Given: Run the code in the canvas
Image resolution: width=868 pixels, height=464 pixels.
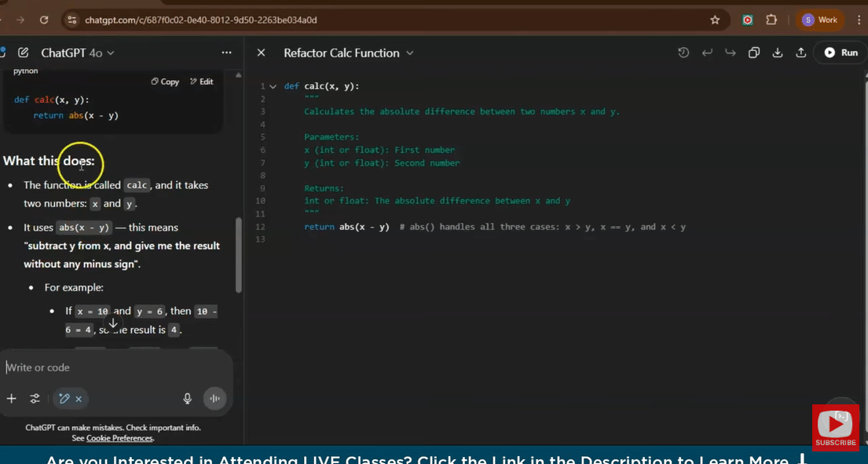Looking at the screenshot, I should tap(841, 53).
